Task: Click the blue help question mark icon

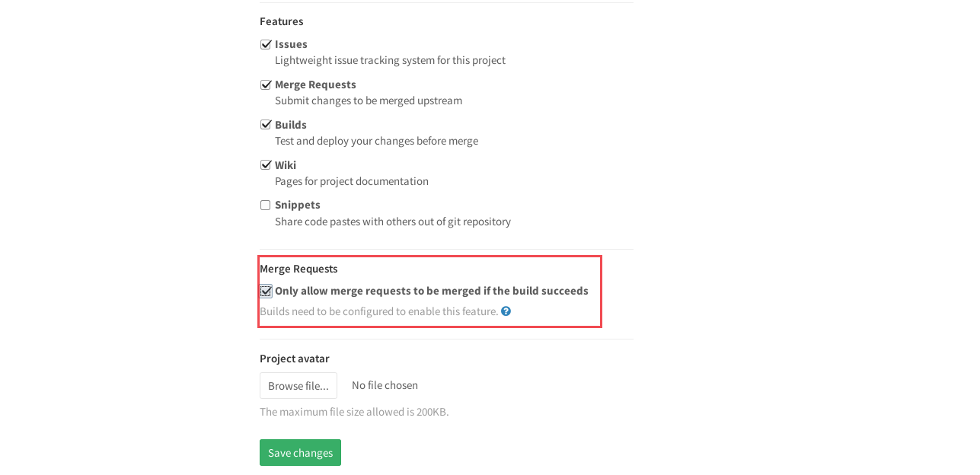Action: pyautogui.click(x=506, y=311)
